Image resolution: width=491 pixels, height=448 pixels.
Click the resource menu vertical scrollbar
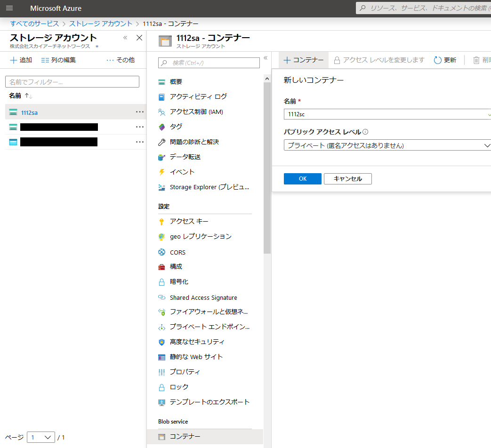click(267, 168)
